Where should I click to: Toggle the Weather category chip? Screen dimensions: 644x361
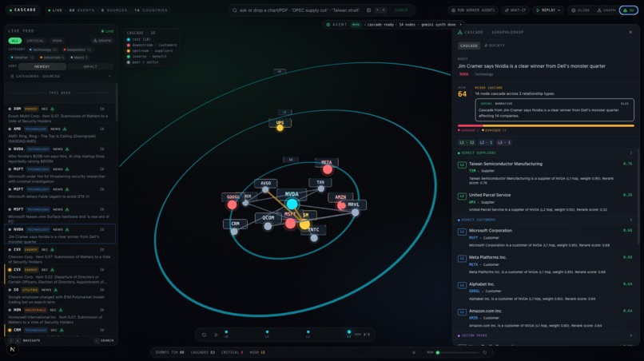(22, 58)
